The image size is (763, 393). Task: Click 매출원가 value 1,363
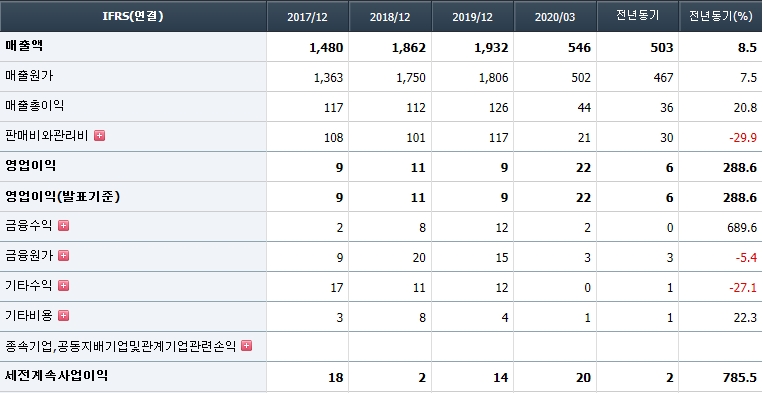point(328,78)
